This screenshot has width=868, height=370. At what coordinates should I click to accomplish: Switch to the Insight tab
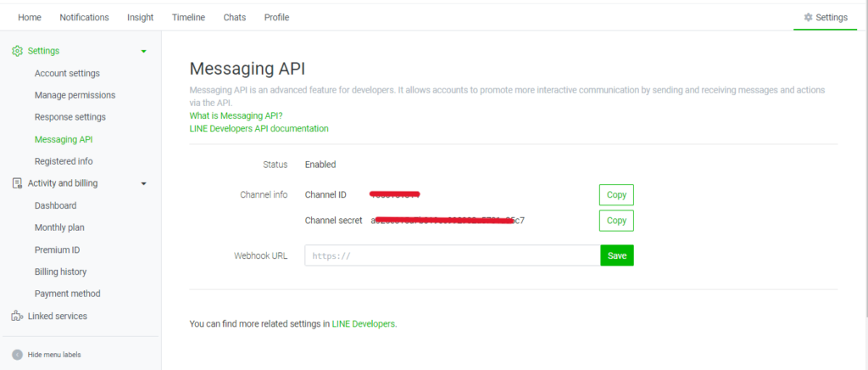point(140,17)
